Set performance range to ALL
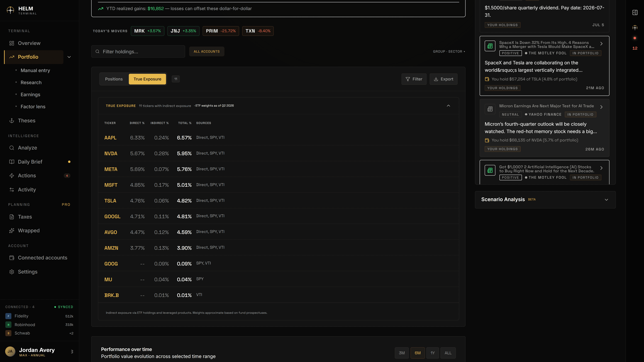This screenshot has height=362, width=644. 448,353
